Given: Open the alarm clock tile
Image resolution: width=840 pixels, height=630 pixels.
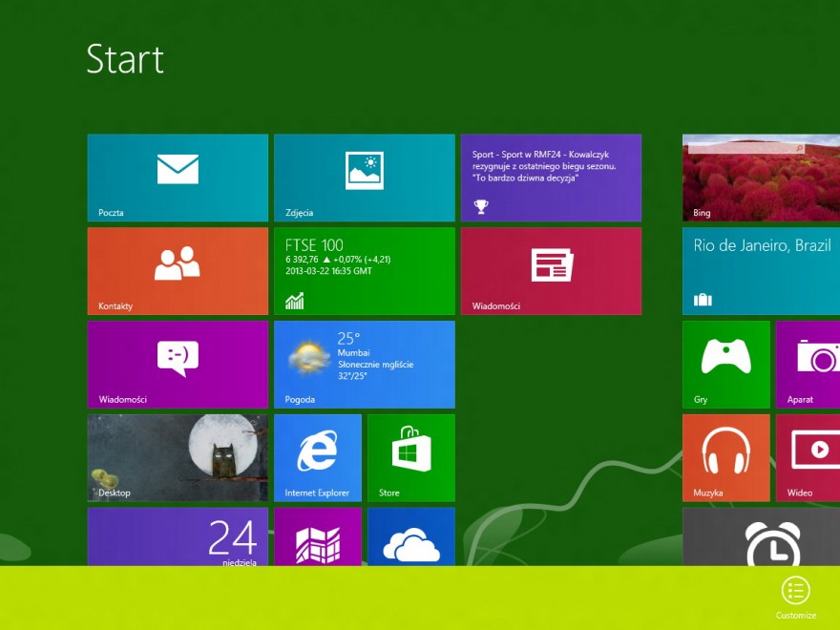Looking at the screenshot, I should tap(762, 536).
